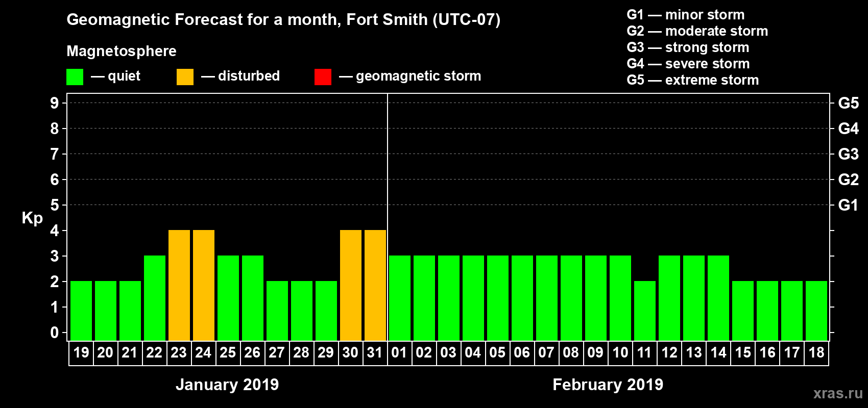This screenshot has height=408, width=868.
Task: Click date label 02 on the axis
Action: coord(424,352)
